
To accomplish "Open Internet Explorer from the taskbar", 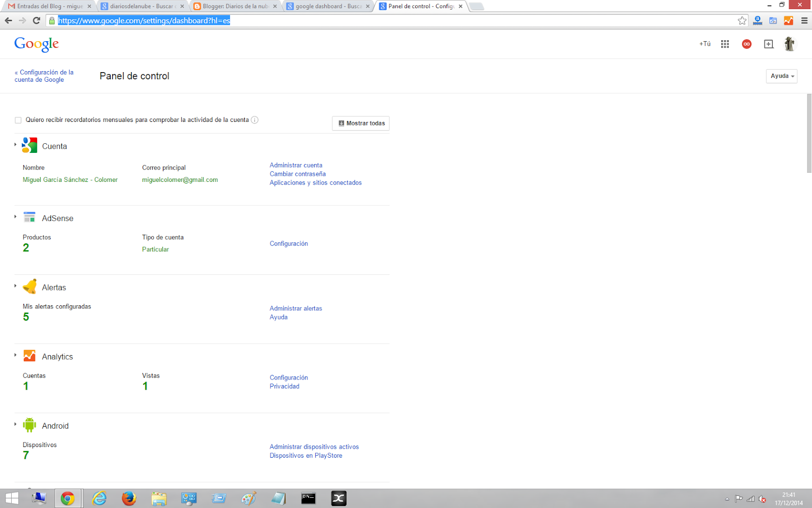I will [99, 498].
